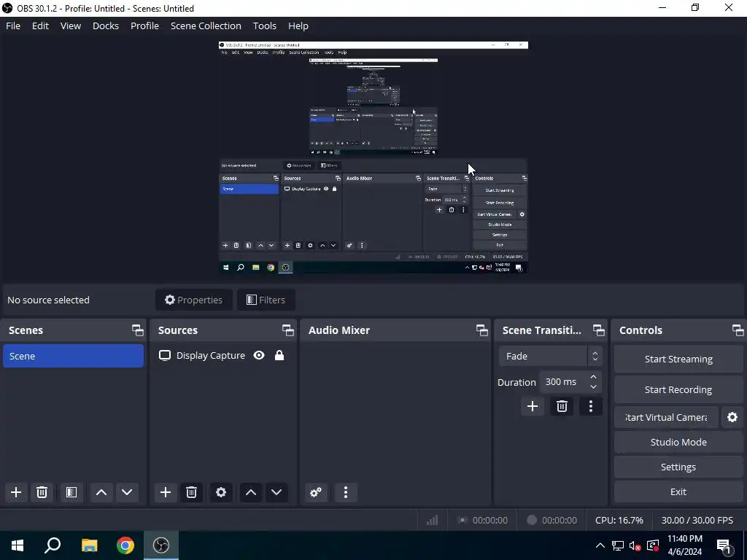Open transition properties three-dot menu

click(x=591, y=406)
